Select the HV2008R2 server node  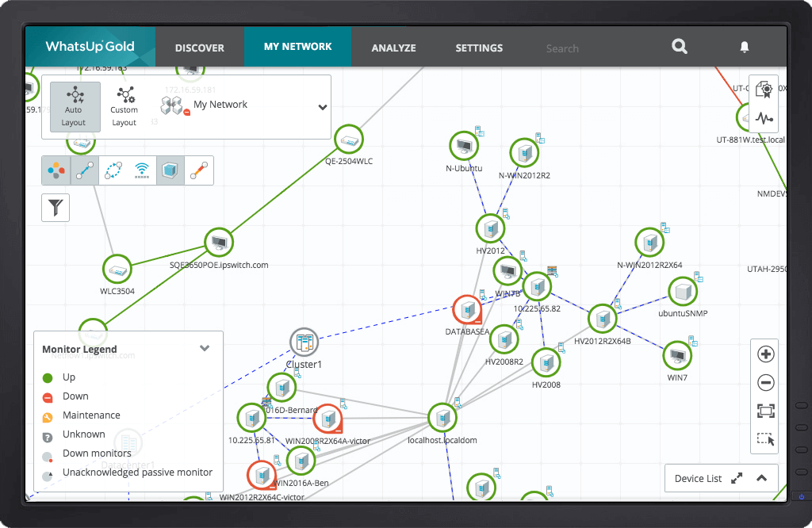point(504,339)
